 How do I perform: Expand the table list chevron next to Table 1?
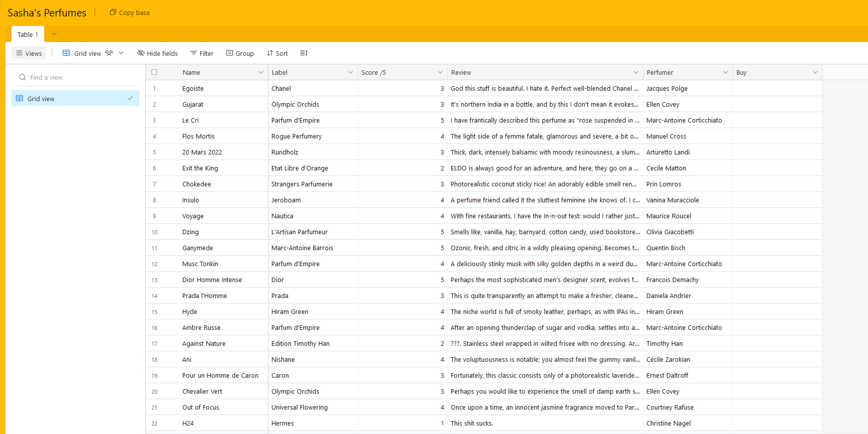[54, 34]
